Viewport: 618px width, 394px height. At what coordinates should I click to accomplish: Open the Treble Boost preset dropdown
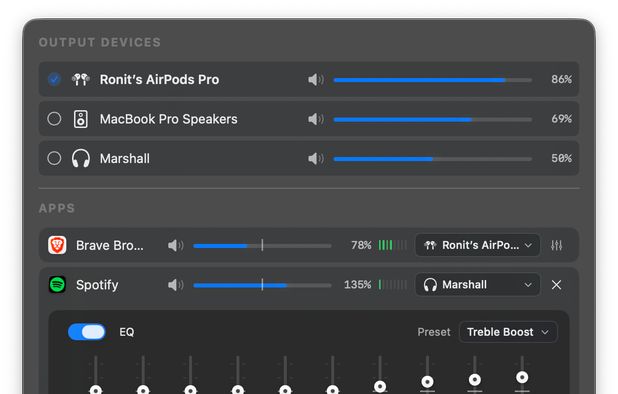click(508, 332)
